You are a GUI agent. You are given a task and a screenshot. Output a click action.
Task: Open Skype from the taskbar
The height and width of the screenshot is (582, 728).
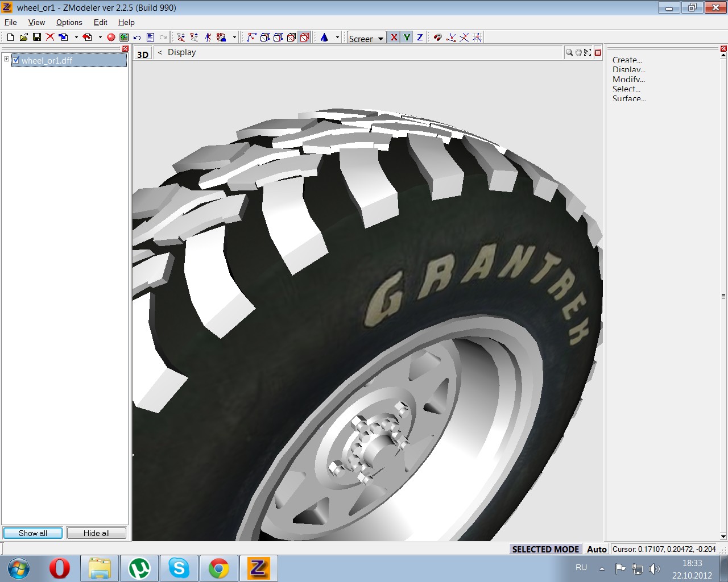click(x=179, y=568)
